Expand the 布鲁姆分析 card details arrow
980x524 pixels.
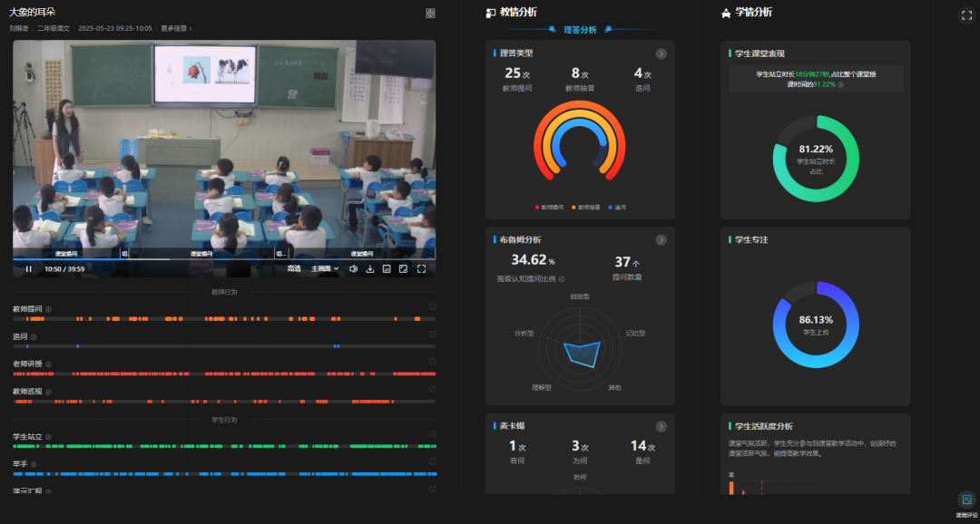pyautogui.click(x=661, y=240)
